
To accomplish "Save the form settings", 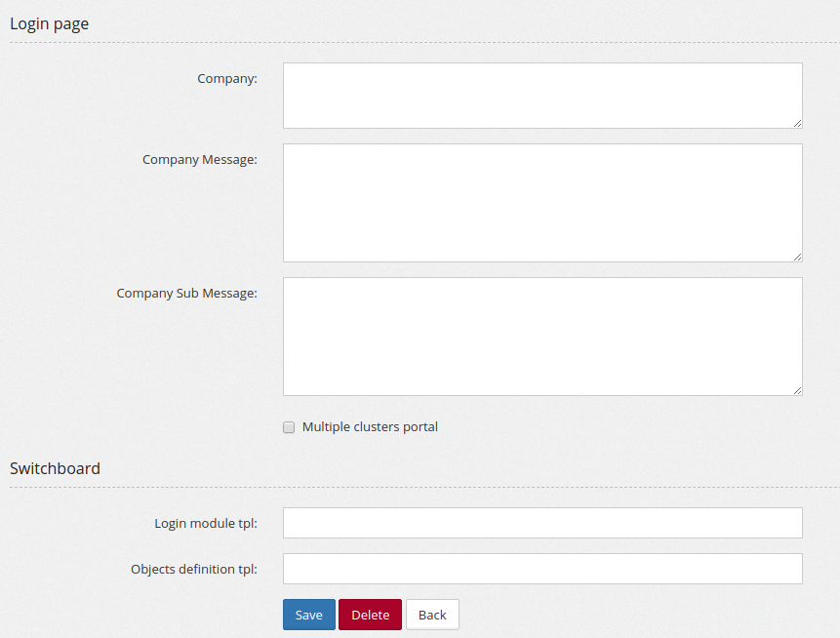I will tap(309, 615).
